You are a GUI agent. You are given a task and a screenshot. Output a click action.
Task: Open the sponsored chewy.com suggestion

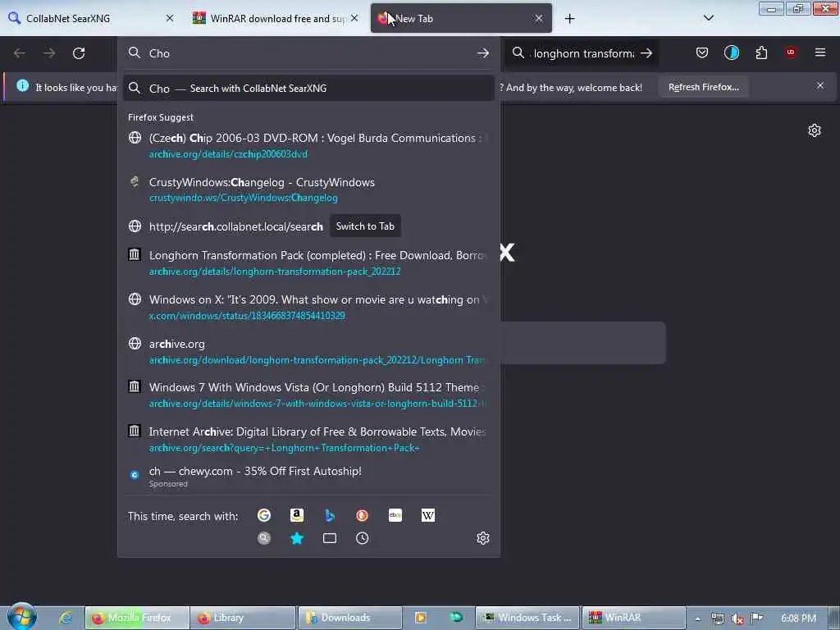pyautogui.click(x=308, y=477)
